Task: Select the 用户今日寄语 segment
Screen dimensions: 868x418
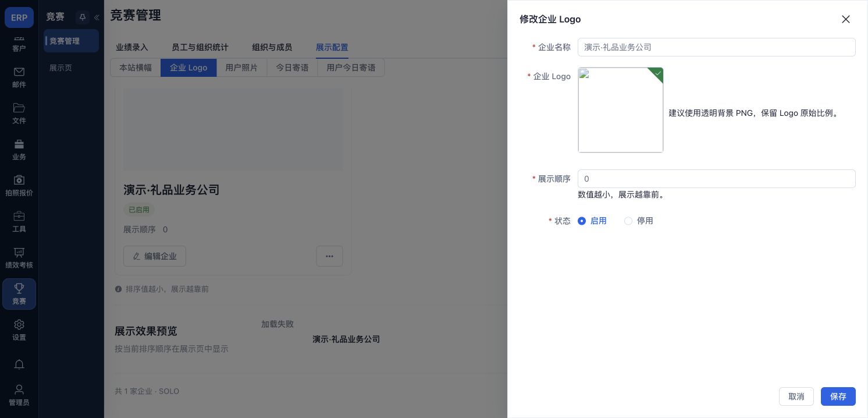Action: pos(351,68)
